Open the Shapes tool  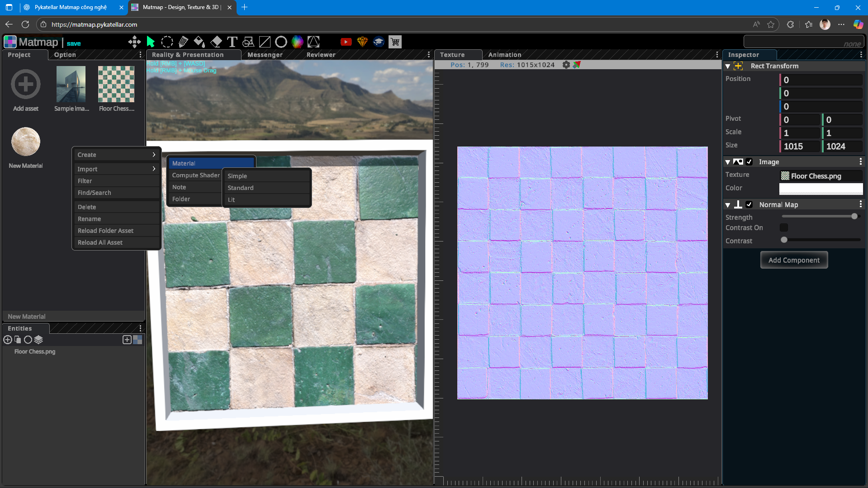point(248,42)
